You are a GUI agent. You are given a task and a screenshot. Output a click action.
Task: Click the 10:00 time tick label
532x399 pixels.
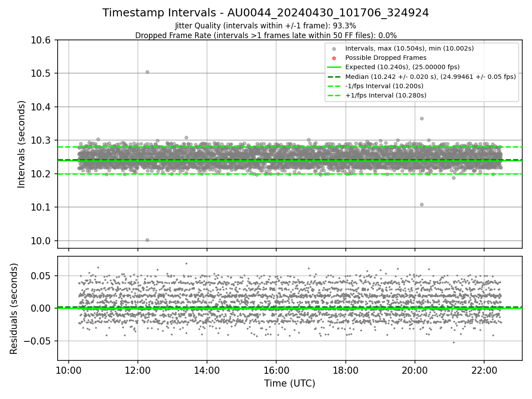(x=68, y=370)
